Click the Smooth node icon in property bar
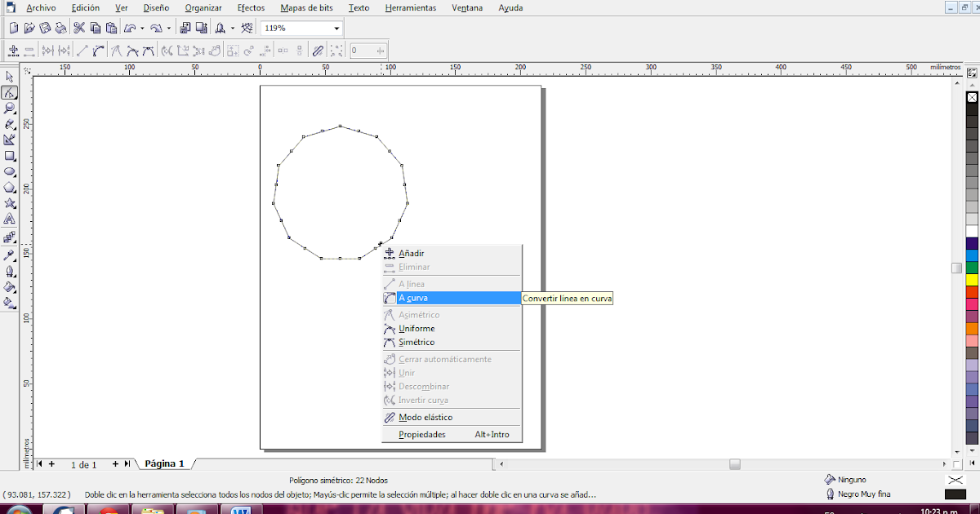The height and width of the screenshot is (514, 980). pos(132,51)
